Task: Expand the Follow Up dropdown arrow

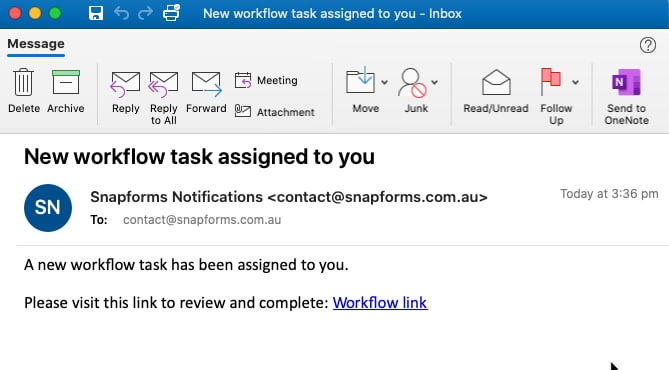Action: point(576,82)
